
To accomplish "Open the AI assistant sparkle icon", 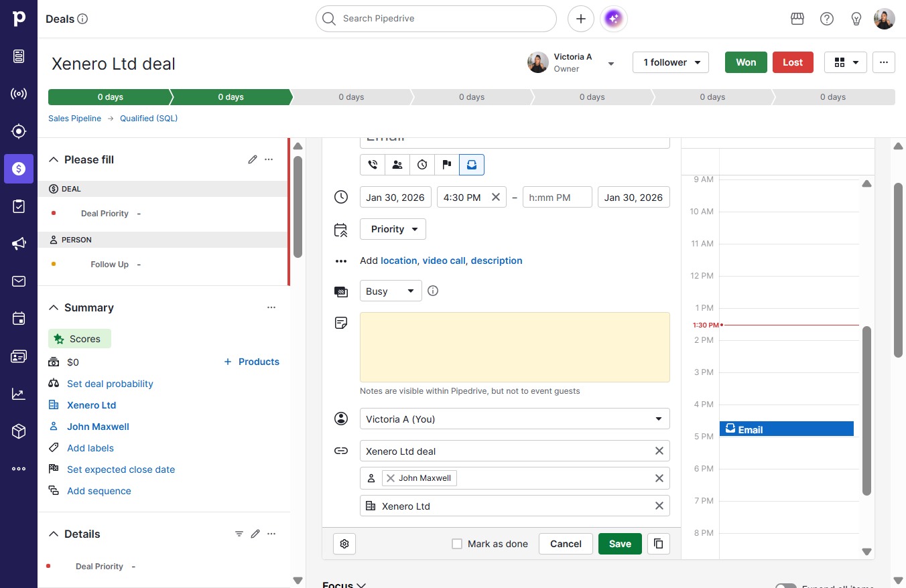I will (x=613, y=19).
